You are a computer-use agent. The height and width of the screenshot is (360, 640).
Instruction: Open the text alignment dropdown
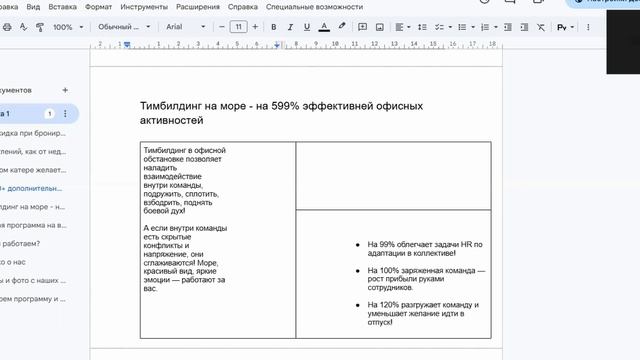point(402,27)
